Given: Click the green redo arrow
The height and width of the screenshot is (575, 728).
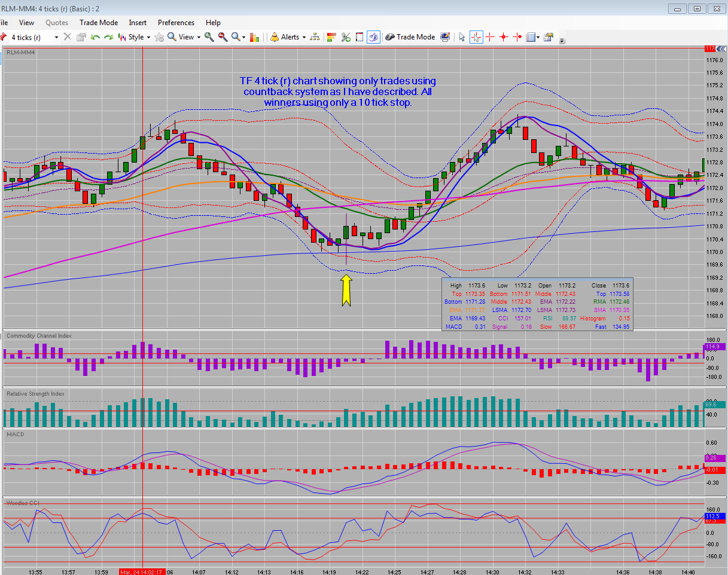Looking at the screenshot, I should pyautogui.click(x=108, y=37).
